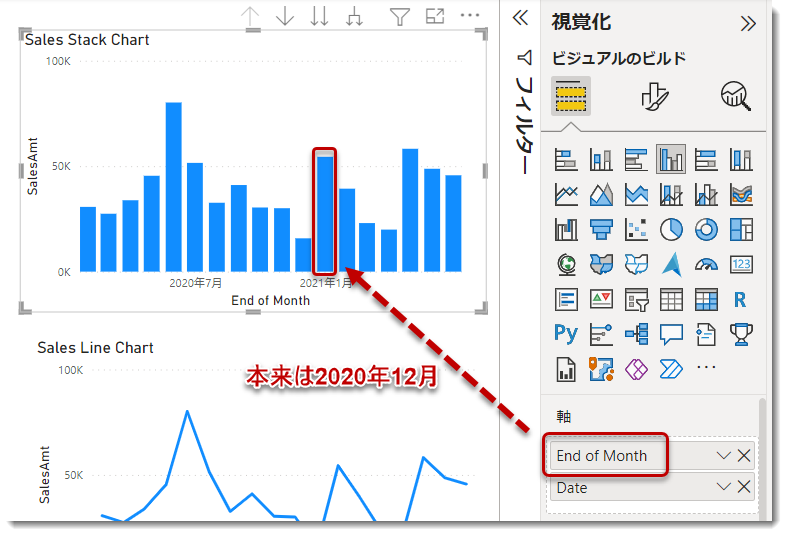Select the pie chart visual

coord(671,229)
